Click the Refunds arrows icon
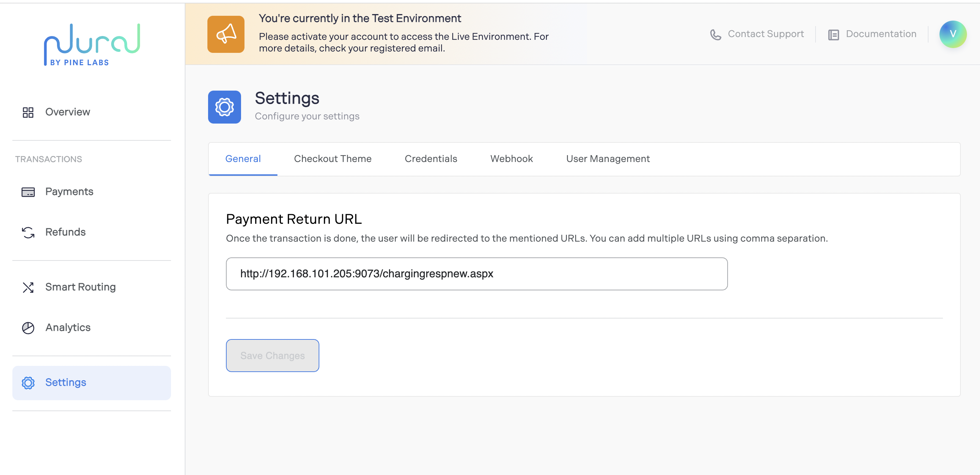980x475 pixels. (x=28, y=232)
